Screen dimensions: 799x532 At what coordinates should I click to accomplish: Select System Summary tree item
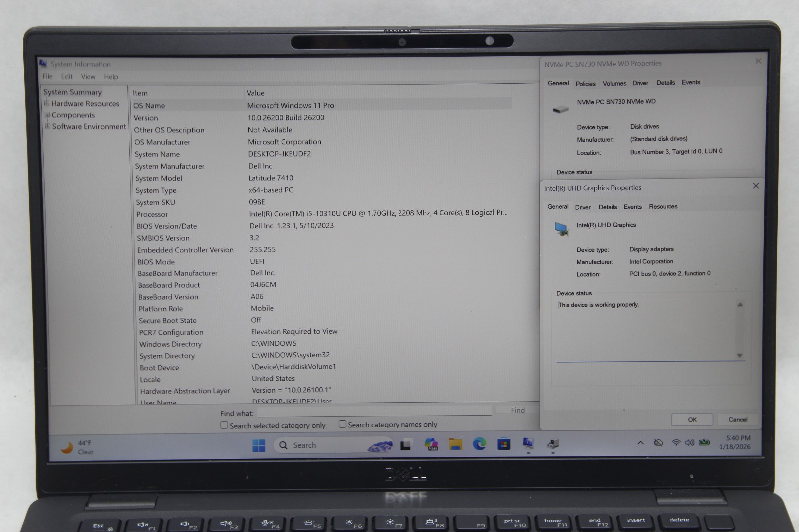click(72, 92)
